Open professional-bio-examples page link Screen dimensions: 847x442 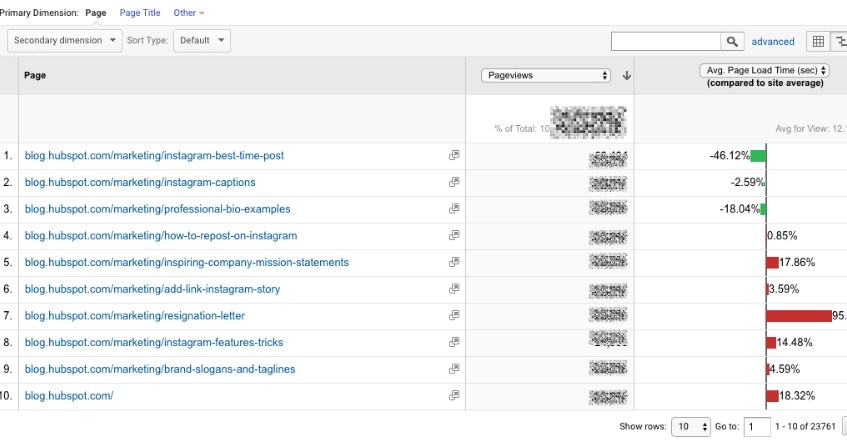click(158, 209)
